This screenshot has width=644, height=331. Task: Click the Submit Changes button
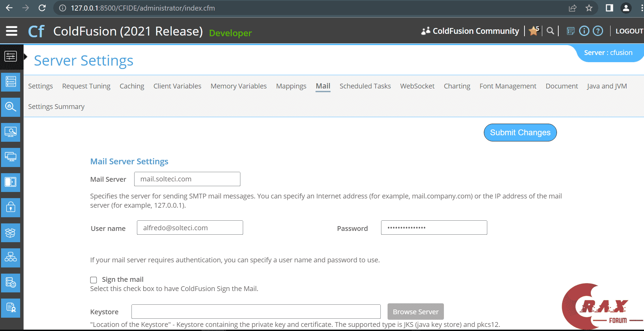520,133
